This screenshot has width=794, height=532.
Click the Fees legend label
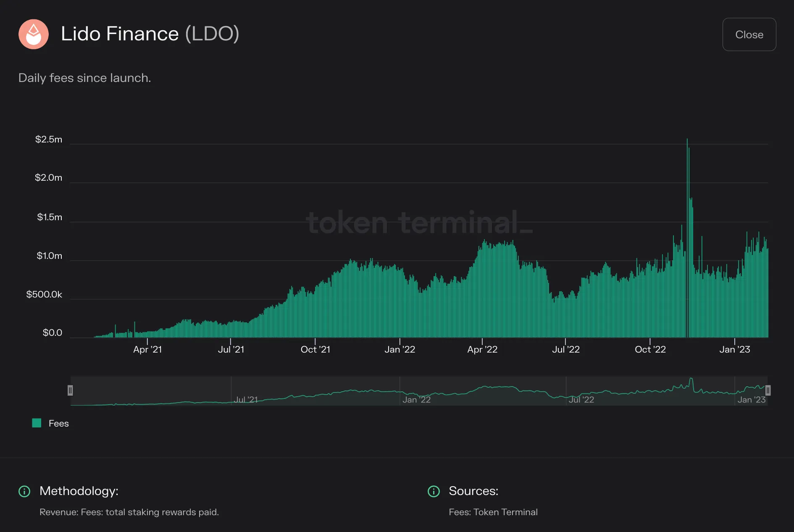[x=58, y=424]
